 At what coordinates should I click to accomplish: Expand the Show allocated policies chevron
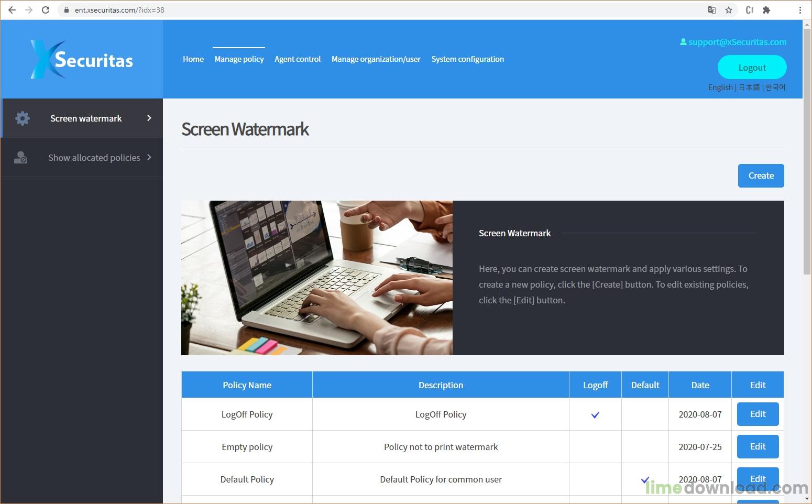tap(149, 157)
